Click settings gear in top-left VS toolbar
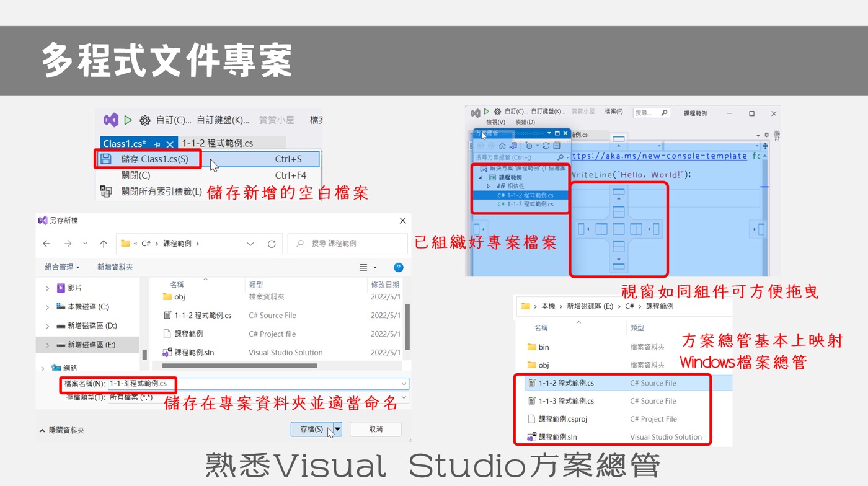868x486 pixels. (x=144, y=120)
